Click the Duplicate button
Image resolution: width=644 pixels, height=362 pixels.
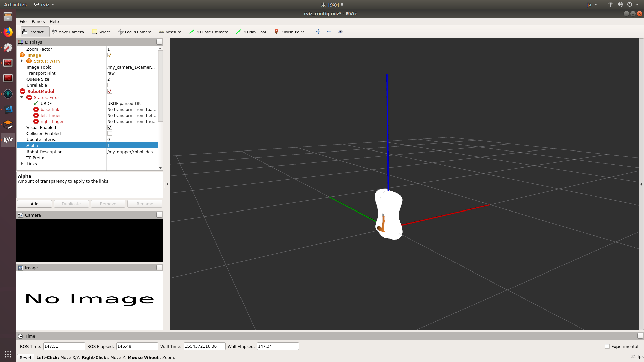[71, 204]
